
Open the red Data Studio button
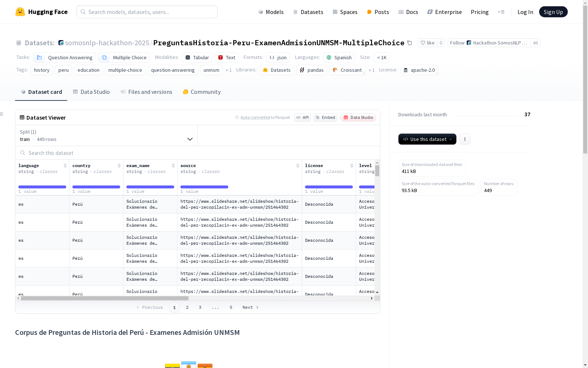coord(358,117)
